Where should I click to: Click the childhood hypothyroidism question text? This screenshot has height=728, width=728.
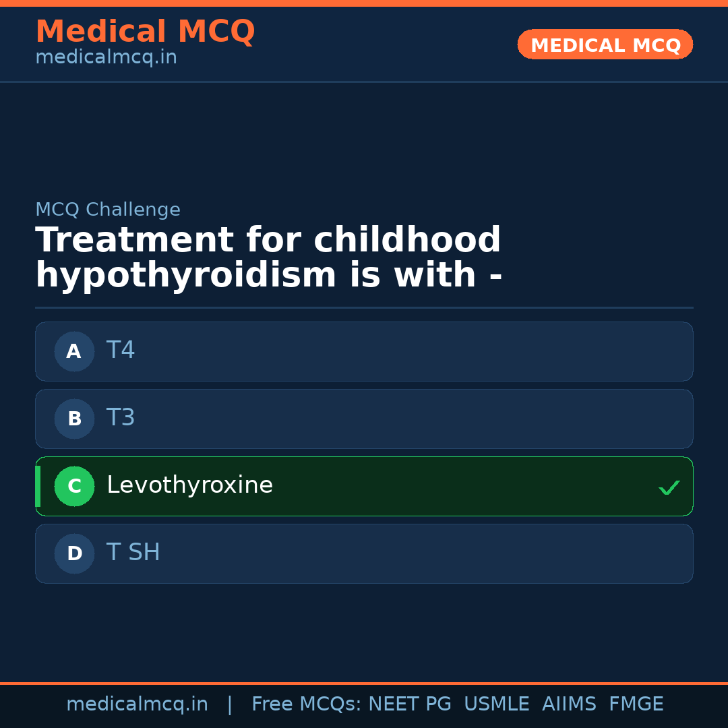click(268, 258)
